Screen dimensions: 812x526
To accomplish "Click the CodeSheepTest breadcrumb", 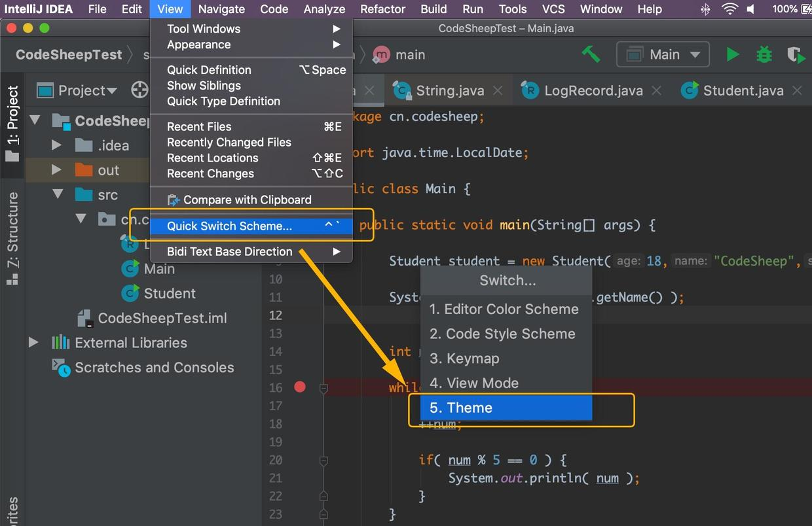I will (x=69, y=55).
